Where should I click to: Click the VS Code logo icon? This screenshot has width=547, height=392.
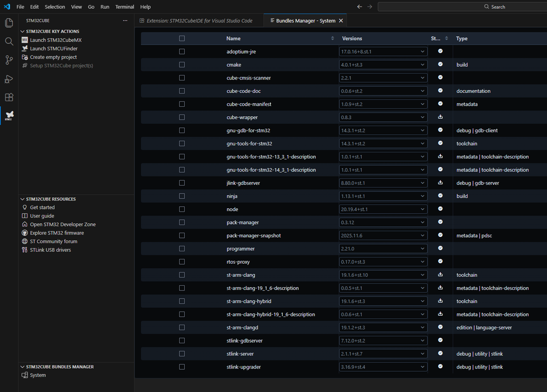click(7, 7)
